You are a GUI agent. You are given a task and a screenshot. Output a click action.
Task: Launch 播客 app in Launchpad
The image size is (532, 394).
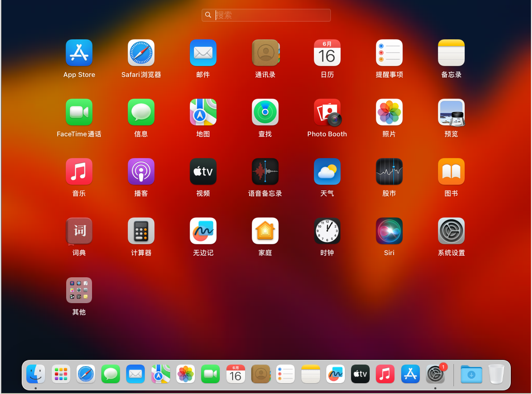[141, 171]
